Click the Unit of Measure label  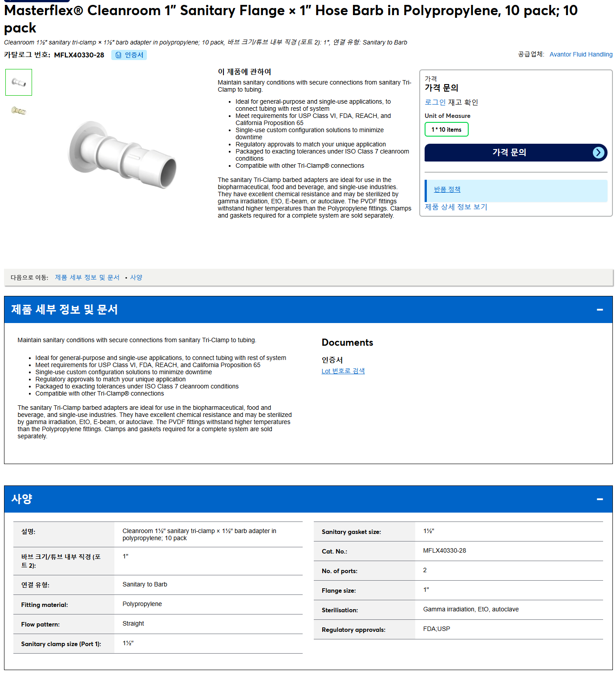tap(447, 116)
